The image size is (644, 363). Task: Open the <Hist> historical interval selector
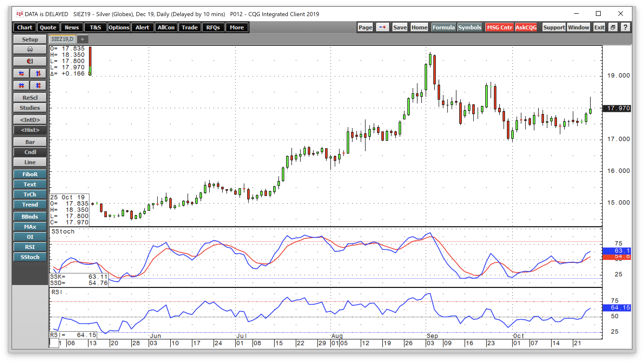click(30, 130)
